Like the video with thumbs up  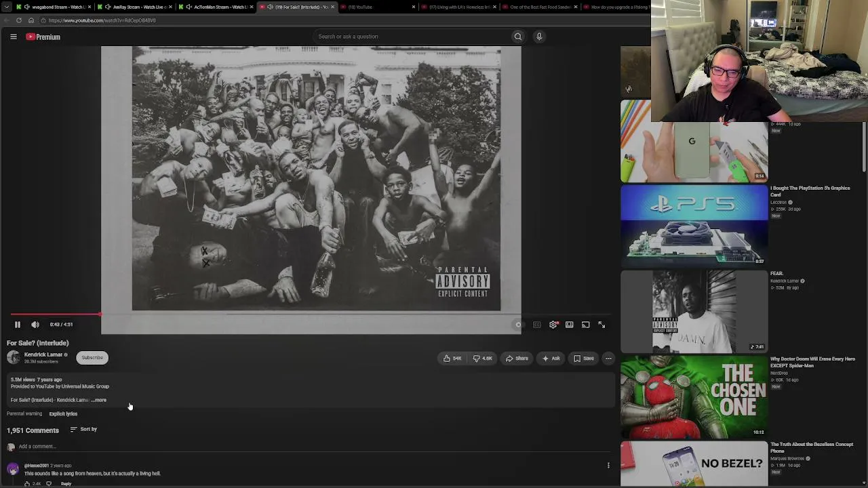click(452, 359)
